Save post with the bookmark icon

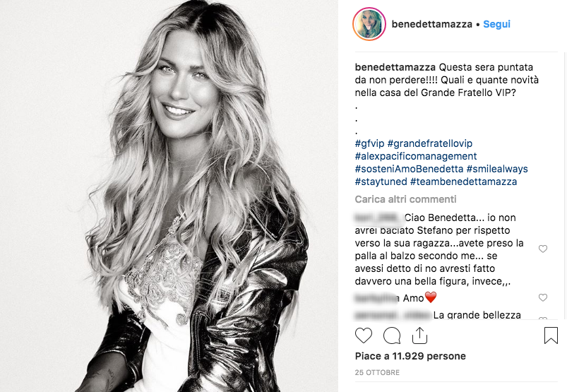551,335
